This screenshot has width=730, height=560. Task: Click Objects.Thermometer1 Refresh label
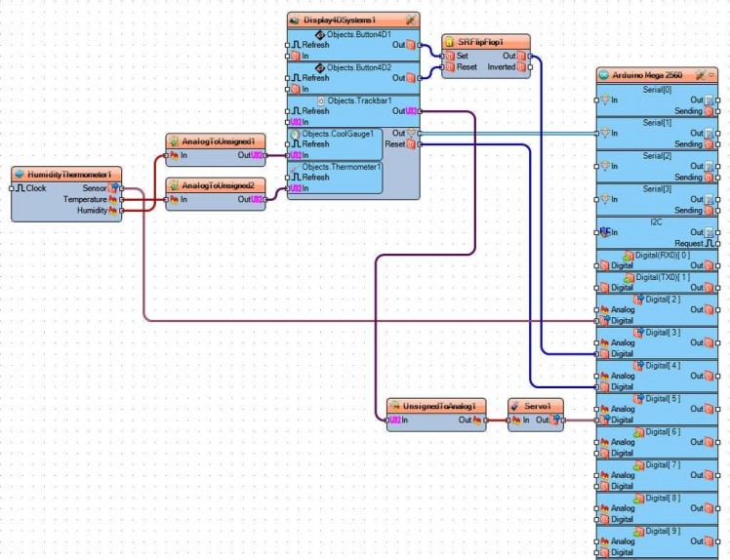point(315,178)
